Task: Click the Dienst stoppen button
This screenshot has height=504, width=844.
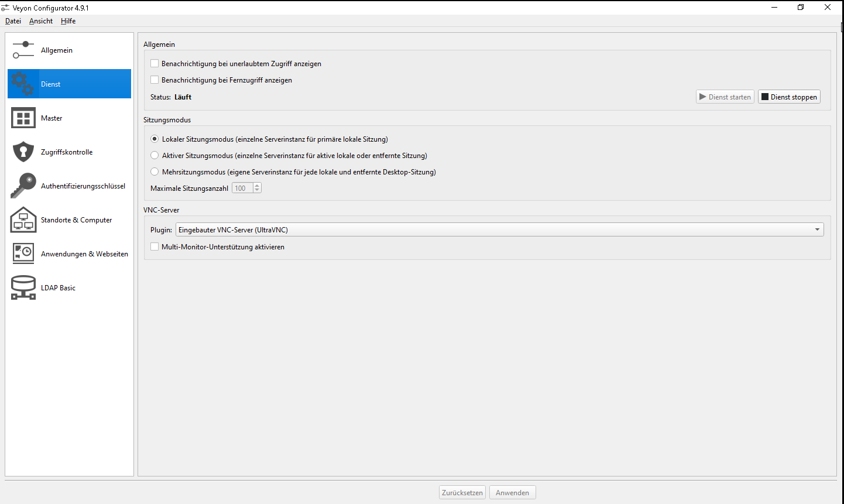Action: click(789, 97)
